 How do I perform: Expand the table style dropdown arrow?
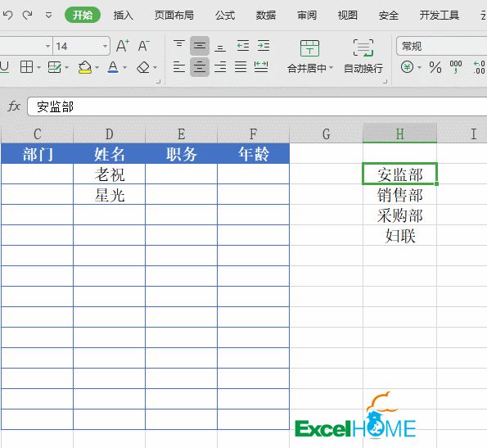[67, 67]
